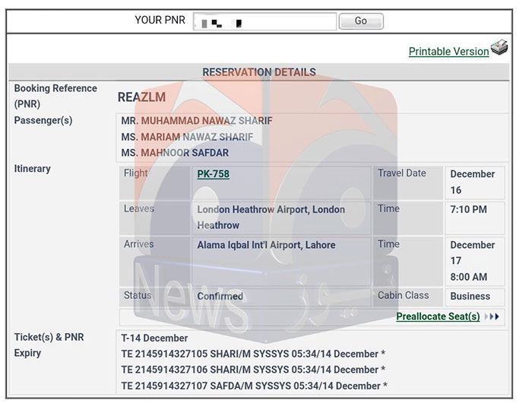Click the Arrives label cell
Viewport: 532px width, 413px height.
154,262
